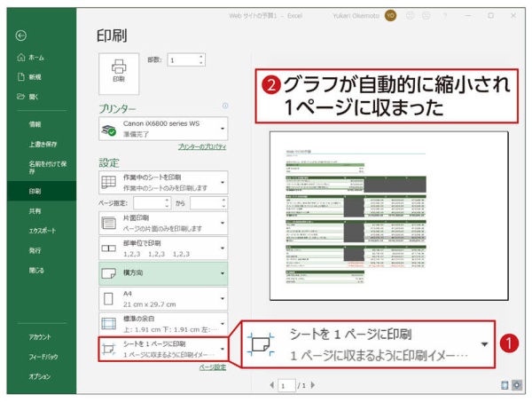Toggle show margins icon in preview
Screen dimensions: 532x402
click(505, 385)
